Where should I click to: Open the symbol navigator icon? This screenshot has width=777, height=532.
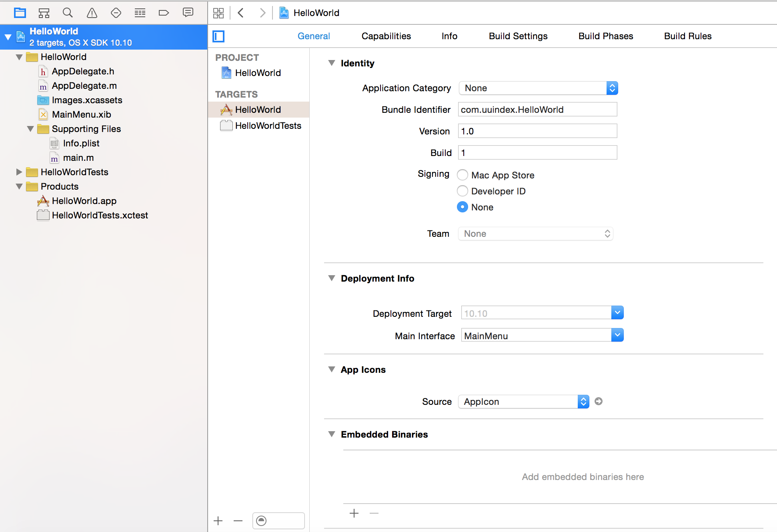tap(44, 13)
